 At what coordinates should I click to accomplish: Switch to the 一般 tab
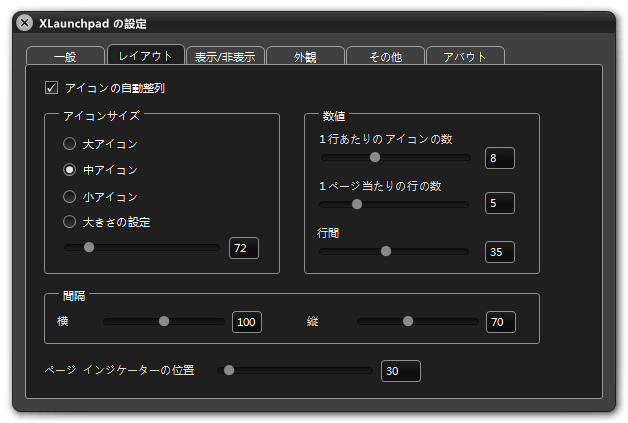pyautogui.click(x=65, y=56)
